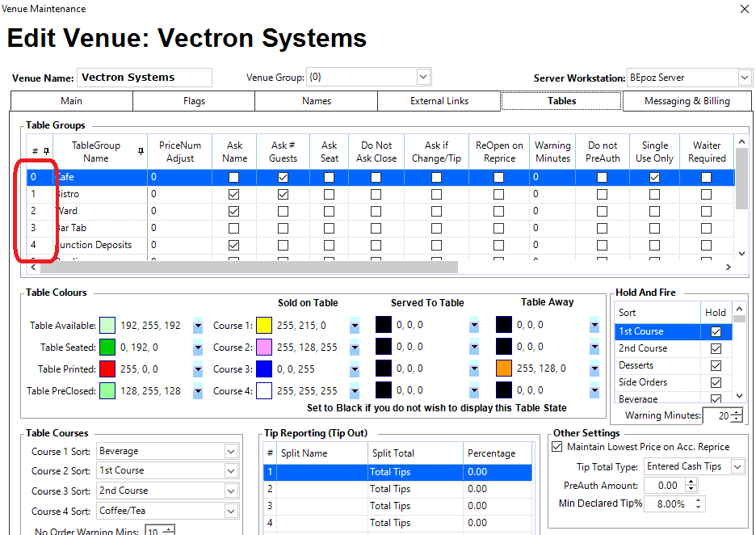
Task: Toggle Hold checkbox for Side Orders
Action: click(716, 382)
